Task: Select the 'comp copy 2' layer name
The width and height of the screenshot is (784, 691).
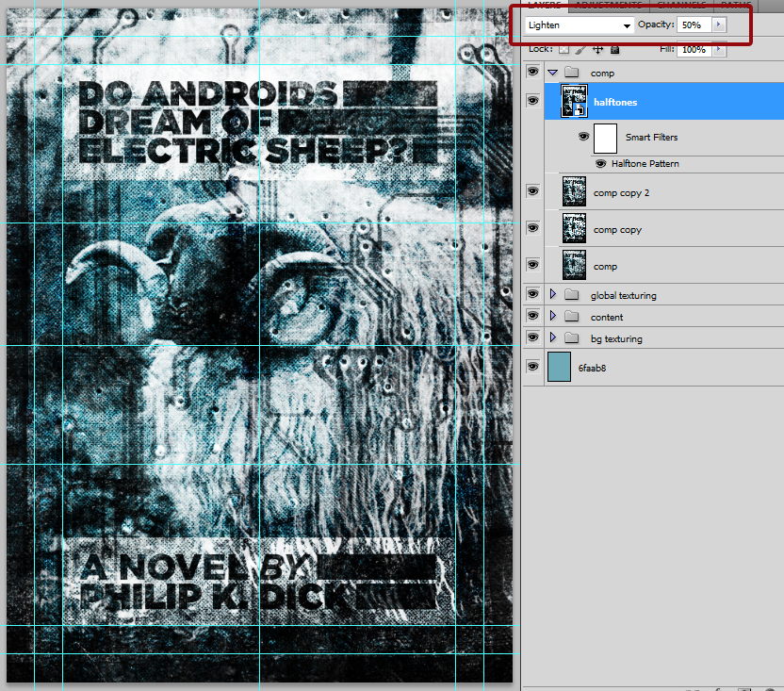Action: coord(621,192)
